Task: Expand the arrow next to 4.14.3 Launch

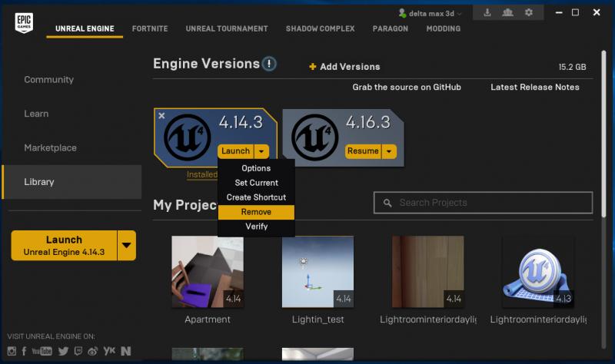Action: tap(261, 151)
